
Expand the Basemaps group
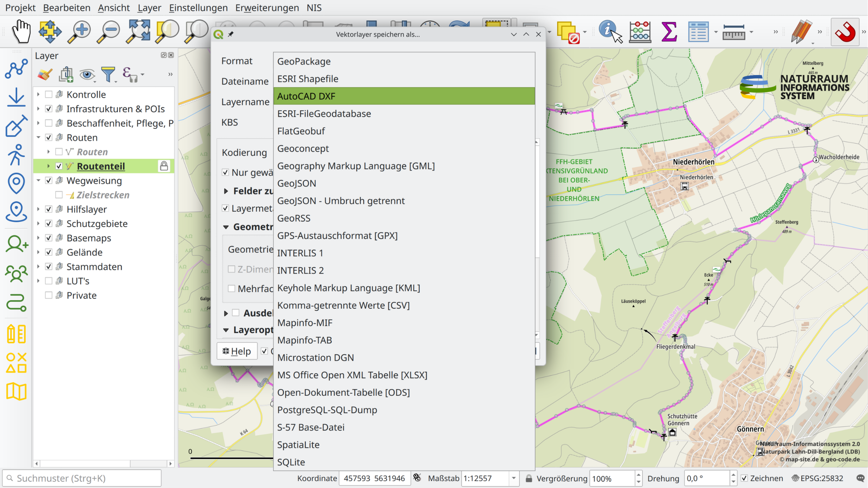[x=38, y=238]
